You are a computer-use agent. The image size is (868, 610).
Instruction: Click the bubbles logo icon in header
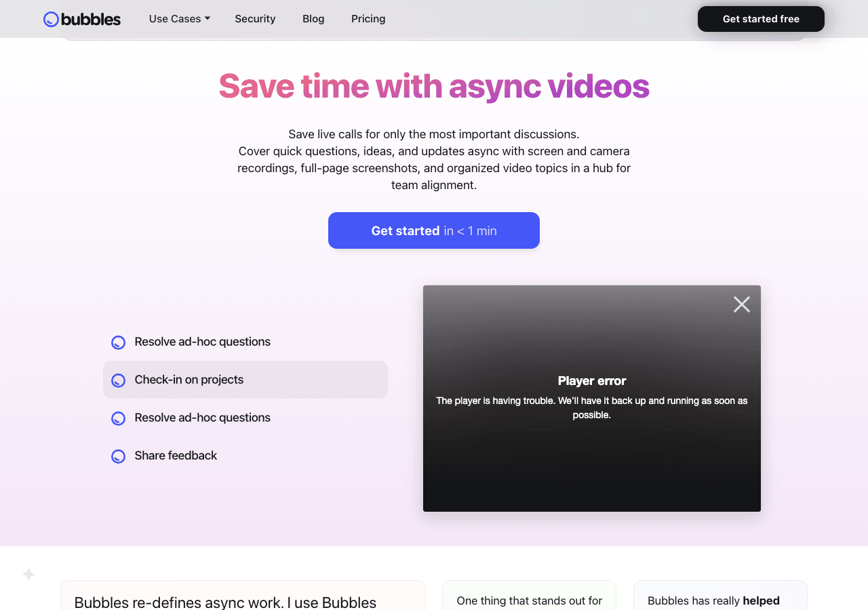(51, 19)
